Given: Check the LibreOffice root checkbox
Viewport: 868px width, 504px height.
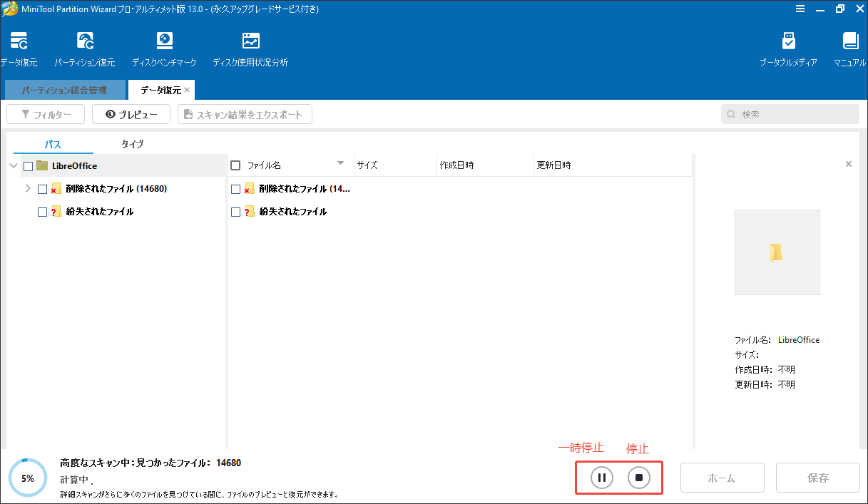Looking at the screenshot, I should pyautogui.click(x=28, y=166).
